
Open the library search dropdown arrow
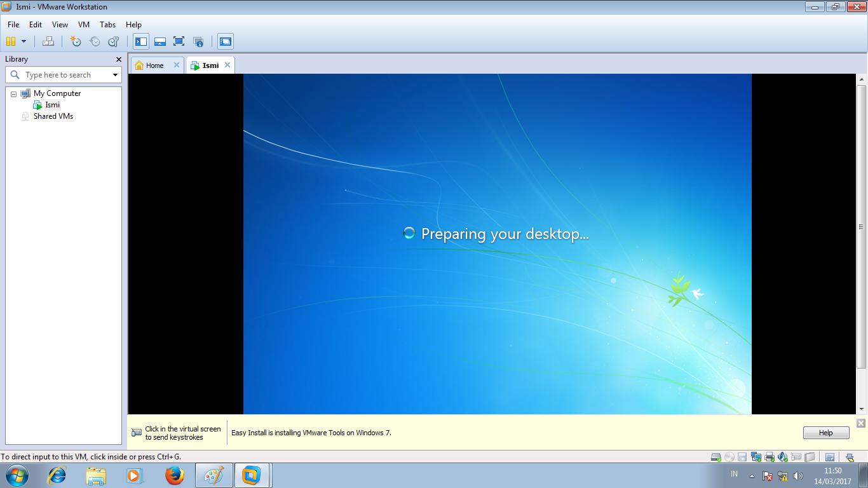point(115,75)
